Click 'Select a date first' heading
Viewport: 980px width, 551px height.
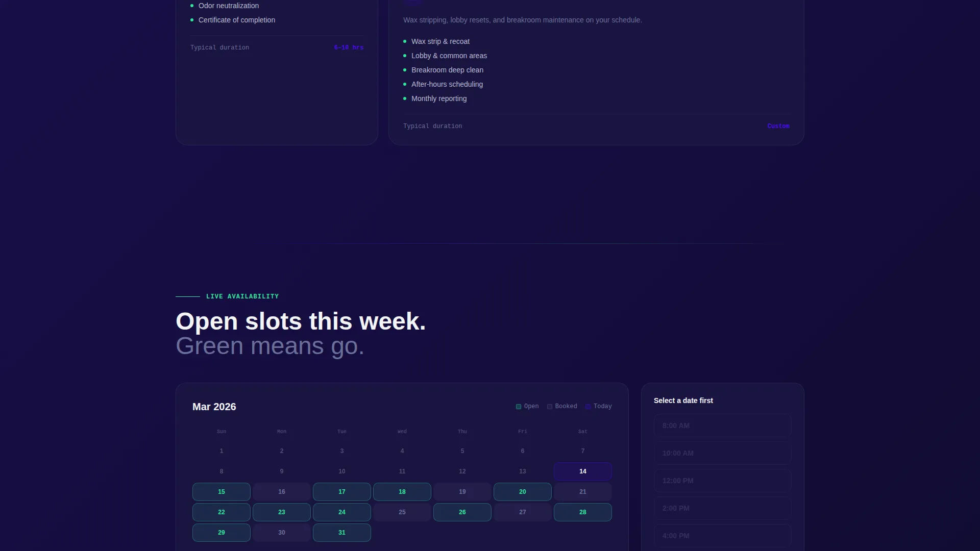(683, 400)
